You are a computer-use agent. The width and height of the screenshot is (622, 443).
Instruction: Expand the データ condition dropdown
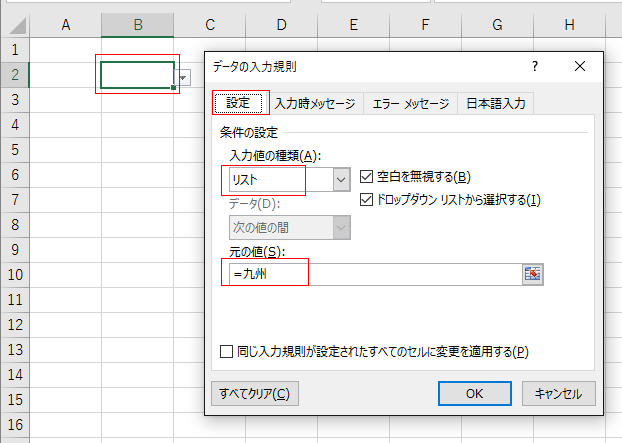[x=341, y=227]
